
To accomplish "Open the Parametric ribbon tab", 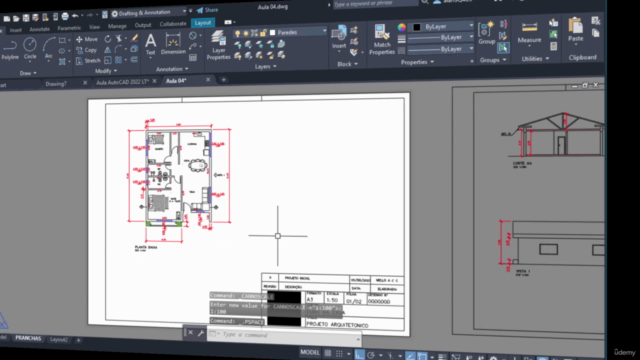I will [69, 28].
